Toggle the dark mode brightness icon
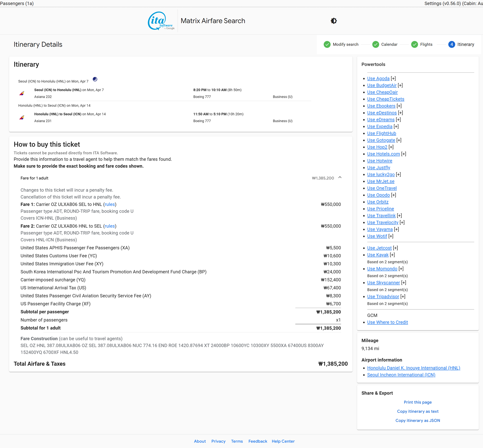The width and height of the screenshot is (483, 448). click(x=334, y=21)
